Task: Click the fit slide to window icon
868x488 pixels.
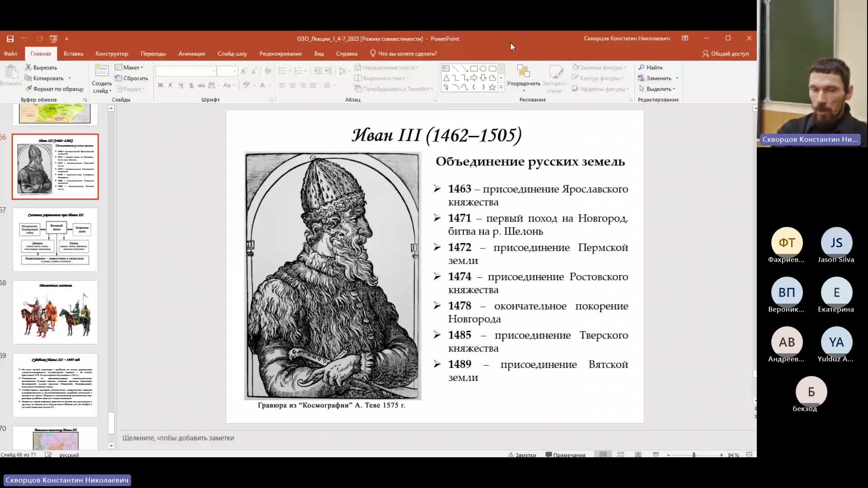Action: (749, 455)
